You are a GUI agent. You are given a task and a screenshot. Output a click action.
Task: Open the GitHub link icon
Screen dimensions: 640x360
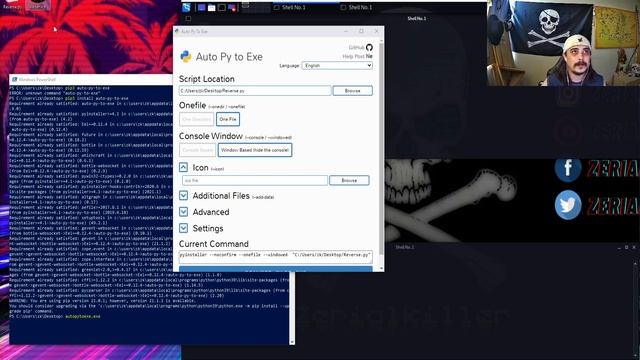[x=369, y=47]
